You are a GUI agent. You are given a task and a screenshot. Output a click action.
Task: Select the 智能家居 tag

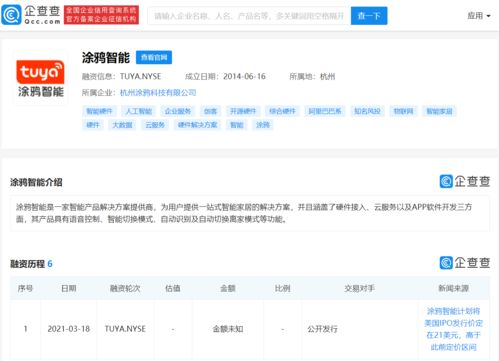[439, 111]
